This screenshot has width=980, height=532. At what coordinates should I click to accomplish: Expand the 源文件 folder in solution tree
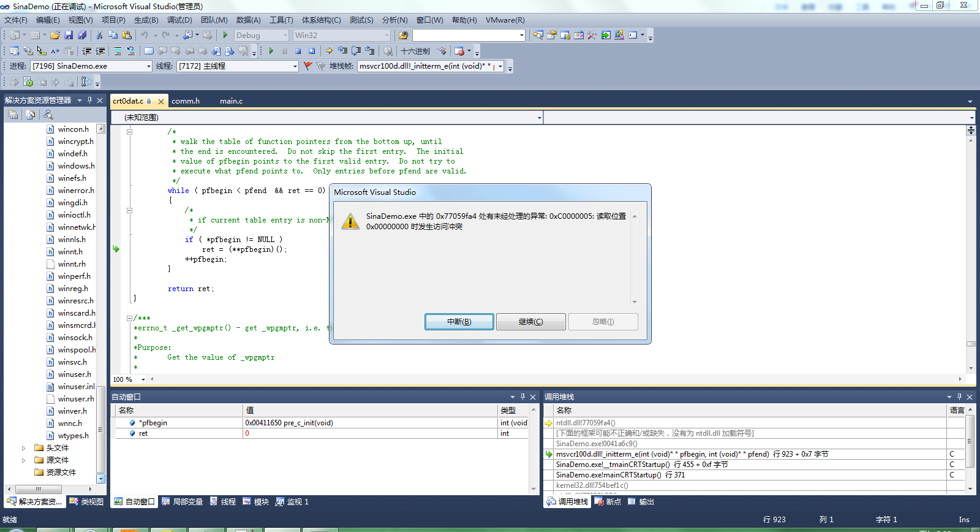pyautogui.click(x=24, y=460)
